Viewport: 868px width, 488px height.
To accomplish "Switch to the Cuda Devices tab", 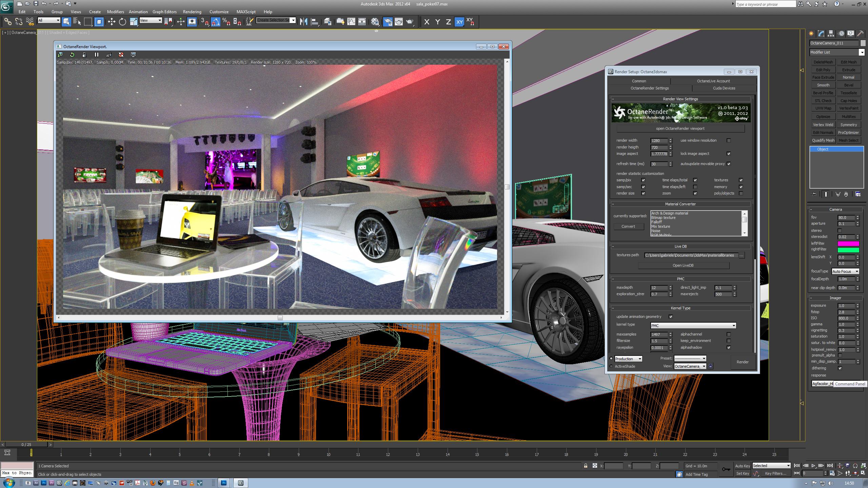I will pos(724,88).
